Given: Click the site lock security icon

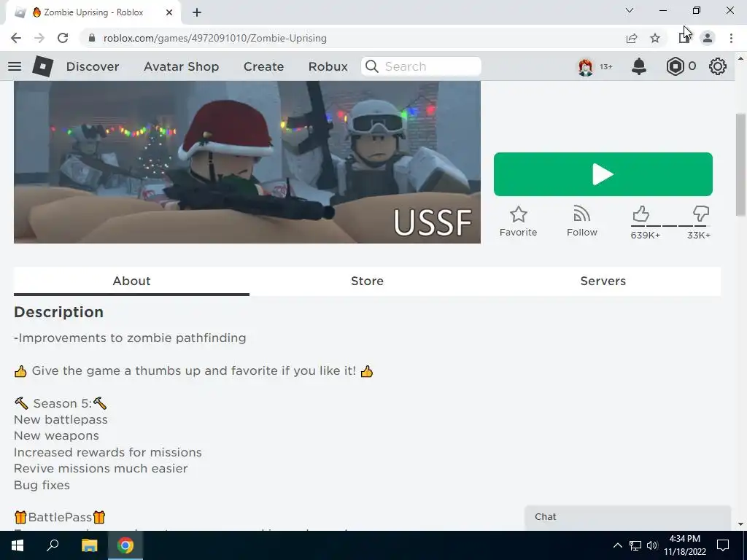Looking at the screenshot, I should pyautogui.click(x=92, y=38).
